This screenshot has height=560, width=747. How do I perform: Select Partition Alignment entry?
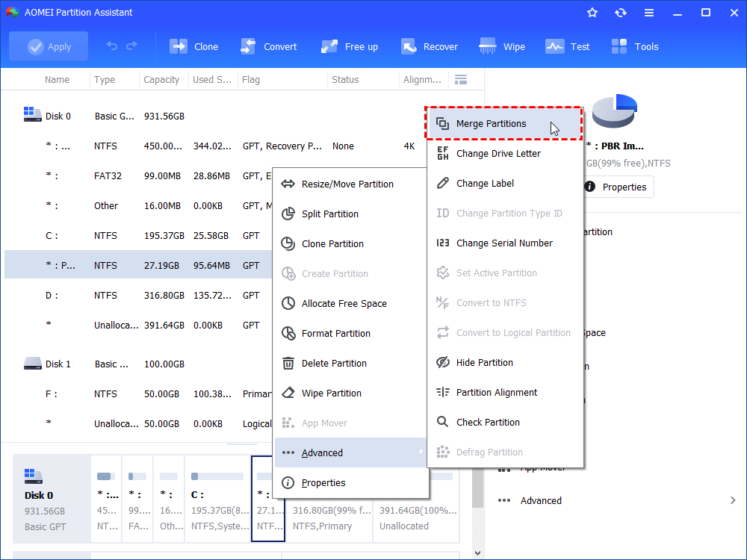(x=505, y=393)
